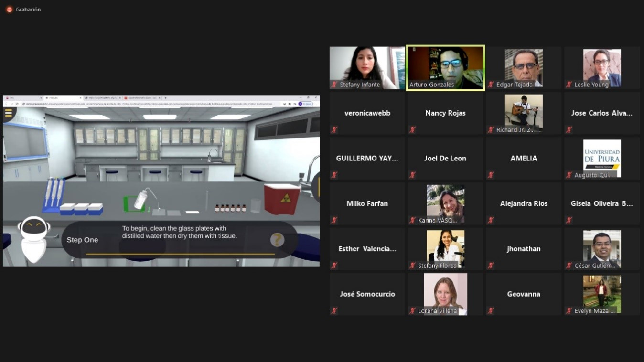Open a new browser tab with plus button
Screen dimensions: 644x362
[166, 98]
